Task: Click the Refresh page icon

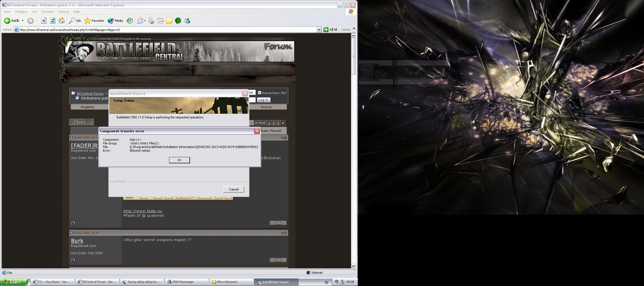Action: (53, 21)
